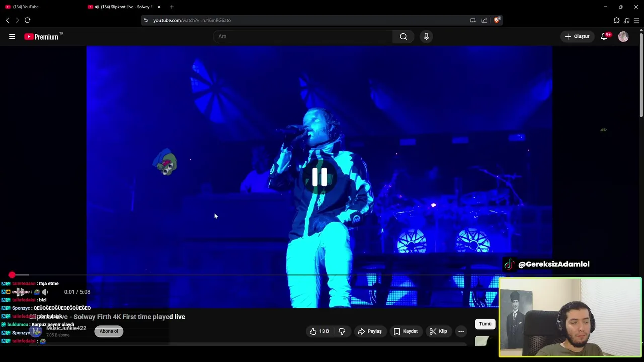This screenshot has width=644, height=362.
Task: Create a clip with the Klip button
Action: pyautogui.click(x=438, y=331)
